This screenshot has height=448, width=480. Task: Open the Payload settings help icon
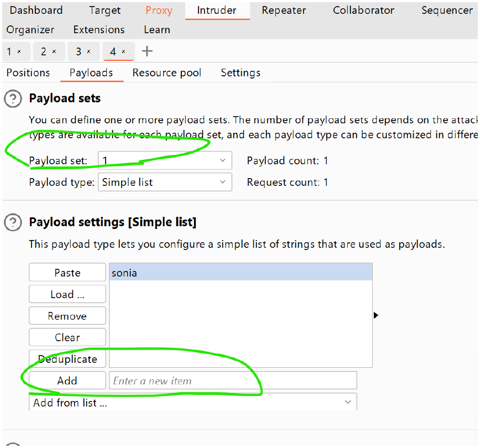[x=13, y=222]
